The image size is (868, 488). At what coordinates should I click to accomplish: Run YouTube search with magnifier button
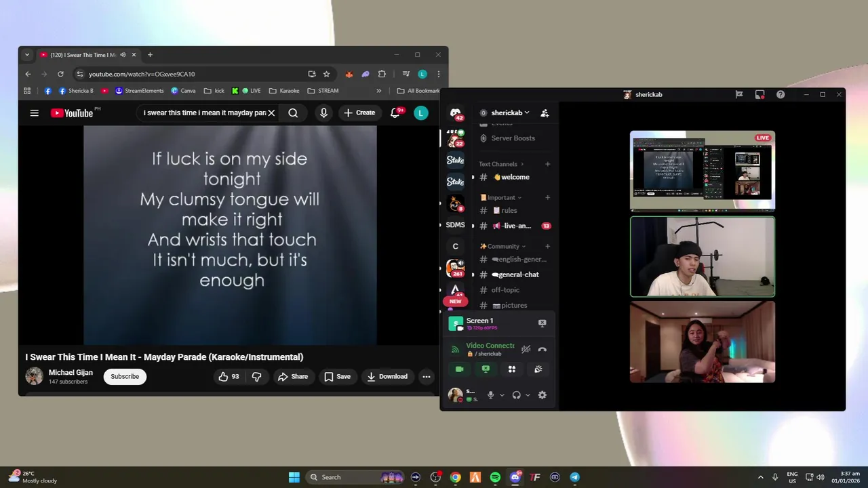(x=293, y=113)
